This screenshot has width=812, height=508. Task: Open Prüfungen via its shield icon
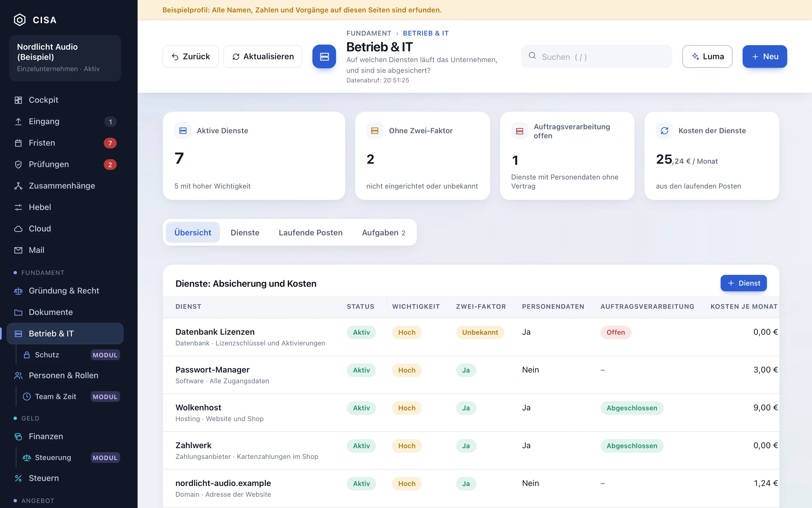pos(18,165)
